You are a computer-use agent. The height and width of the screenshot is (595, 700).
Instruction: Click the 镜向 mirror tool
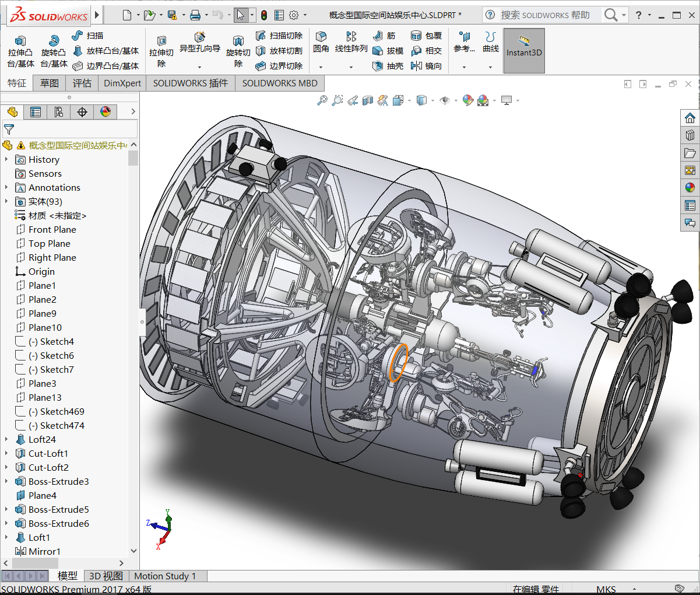(426, 66)
